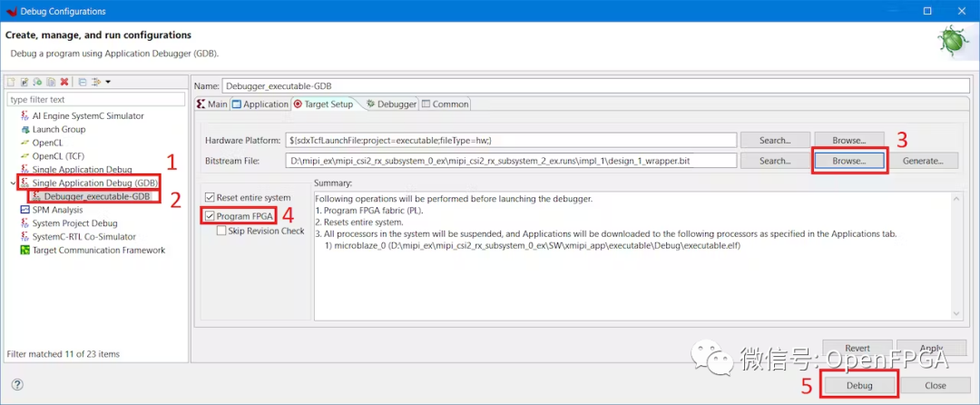This screenshot has height=405, width=980.
Task: Click the type filter text box
Action: [x=95, y=99]
